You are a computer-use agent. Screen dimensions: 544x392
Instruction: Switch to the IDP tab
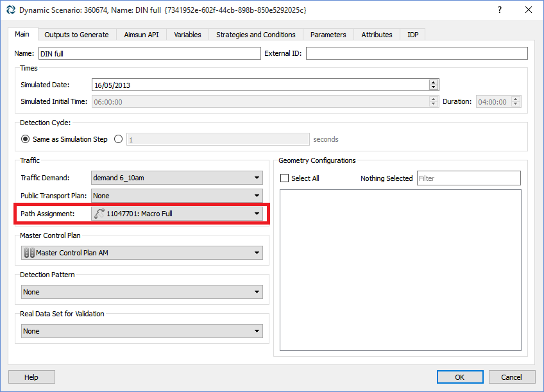(x=413, y=35)
